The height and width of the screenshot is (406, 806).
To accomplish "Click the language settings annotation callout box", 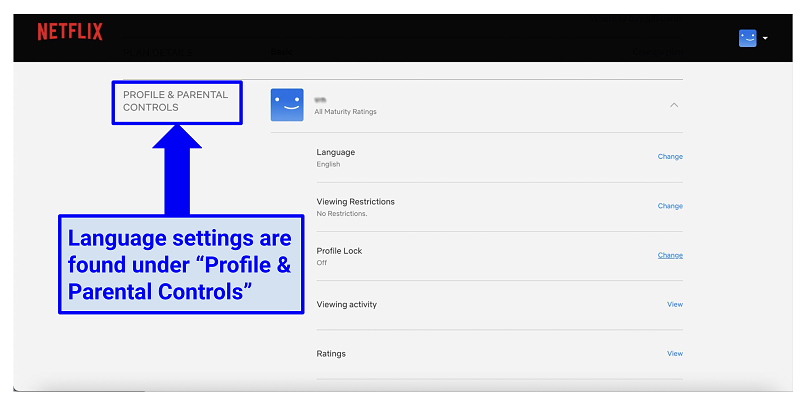I will coord(180,264).
